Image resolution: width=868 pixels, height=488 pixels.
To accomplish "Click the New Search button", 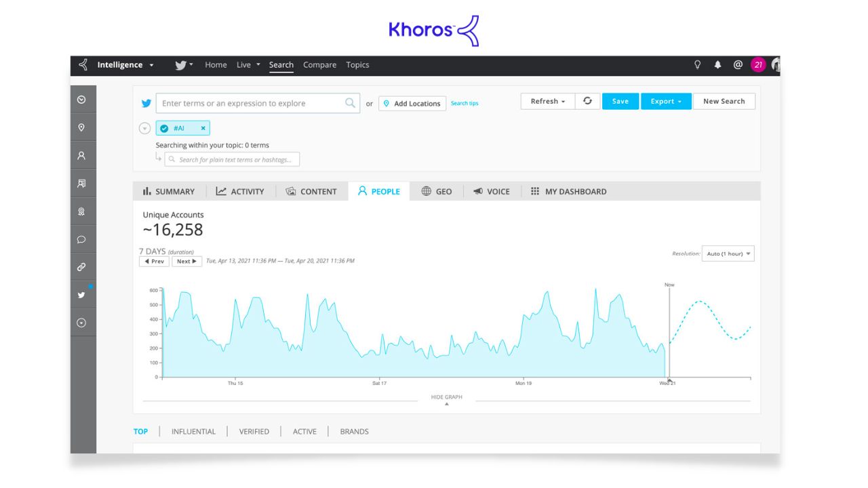I will pyautogui.click(x=724, y=101).
